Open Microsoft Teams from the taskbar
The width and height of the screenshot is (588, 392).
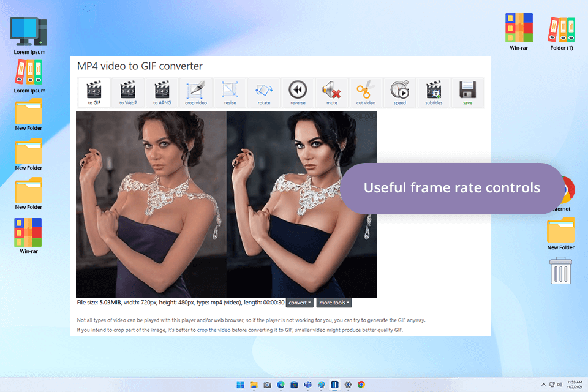(308, 385)
